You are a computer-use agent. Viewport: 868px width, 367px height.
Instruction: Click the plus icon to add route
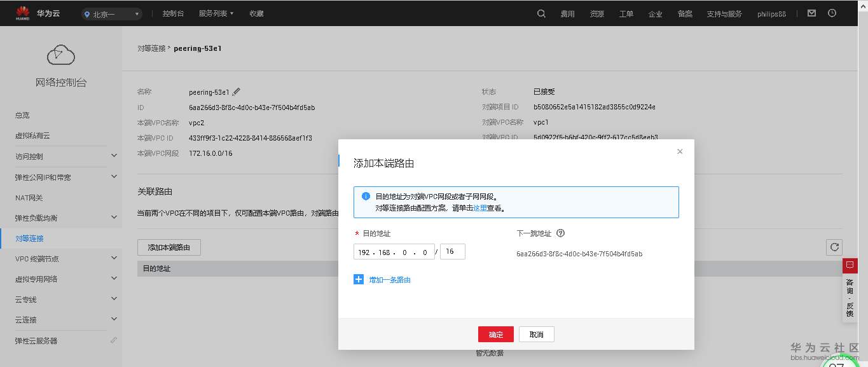point(359,279)
